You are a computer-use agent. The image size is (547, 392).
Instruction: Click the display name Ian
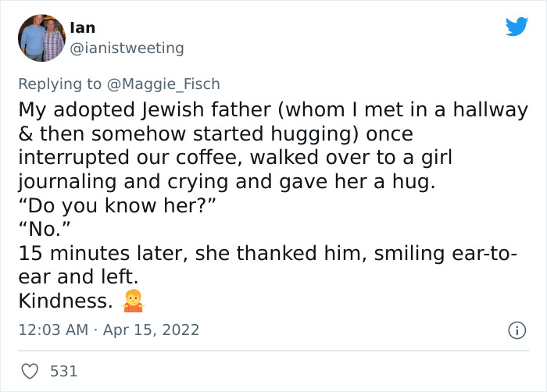pyautogui.click(x=83, y=27)
